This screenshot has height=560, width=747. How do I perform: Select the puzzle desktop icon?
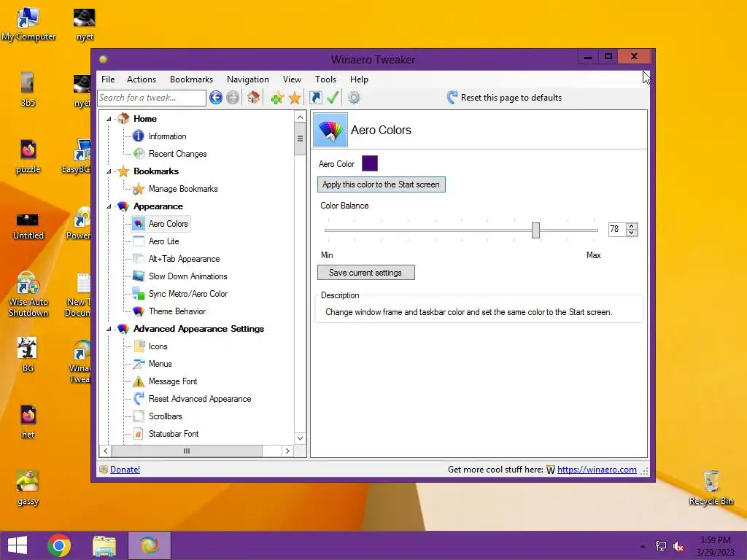coord(28,157)
